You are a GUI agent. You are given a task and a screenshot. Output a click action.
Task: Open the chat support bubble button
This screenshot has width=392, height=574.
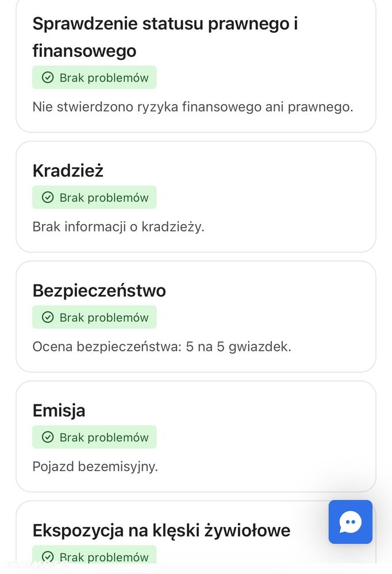click(x=350, y=522)
